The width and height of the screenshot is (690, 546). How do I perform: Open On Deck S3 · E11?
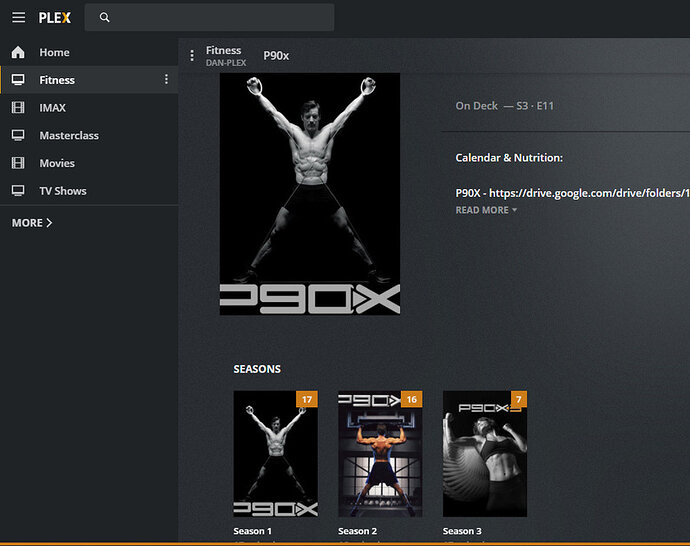tap(504, 106)
